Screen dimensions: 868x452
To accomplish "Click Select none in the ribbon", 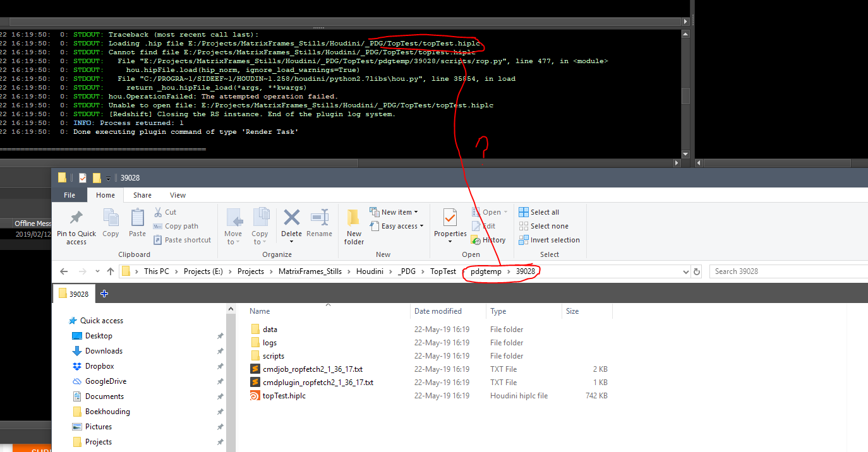I will coord(543,226).
